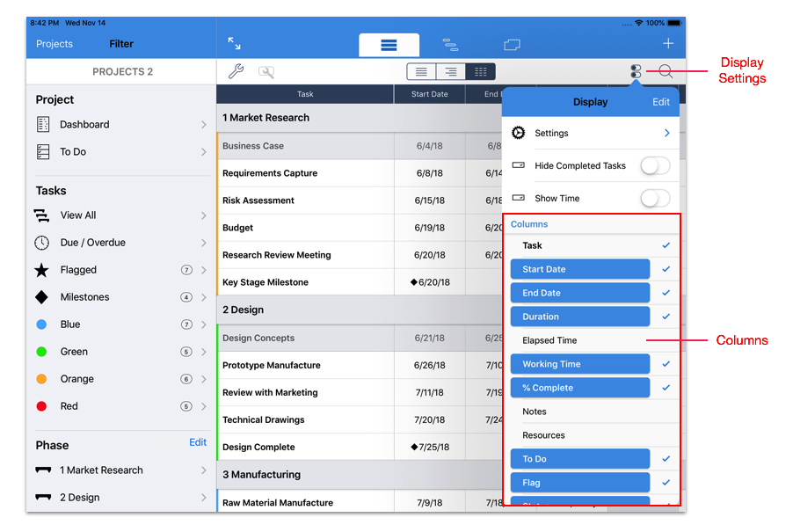
Task: Open the Display Settings toggle icon
Action: point(636,72)
